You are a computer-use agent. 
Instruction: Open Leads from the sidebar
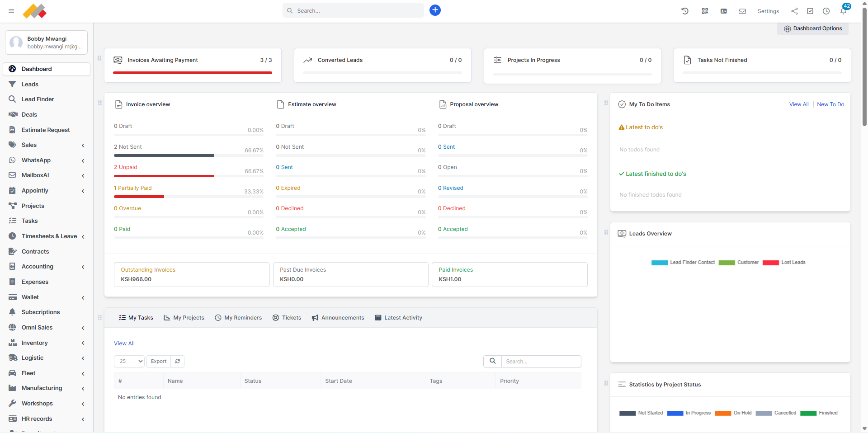[29, 84]
